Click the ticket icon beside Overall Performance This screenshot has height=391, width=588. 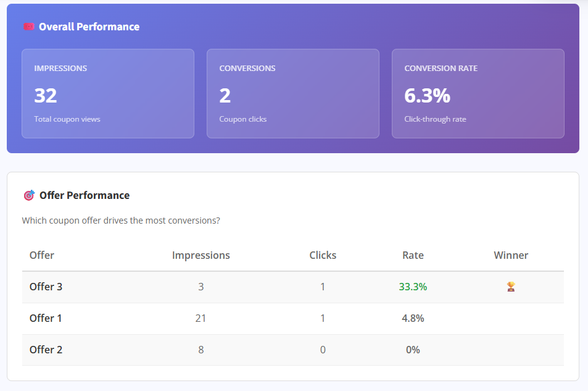[28, 27]
